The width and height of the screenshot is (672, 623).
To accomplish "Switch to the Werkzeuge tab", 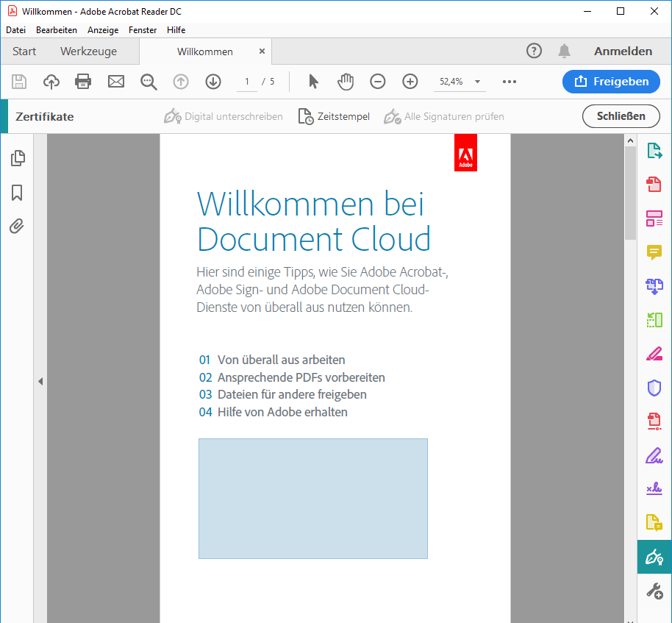I will click(x=88, y=51).
